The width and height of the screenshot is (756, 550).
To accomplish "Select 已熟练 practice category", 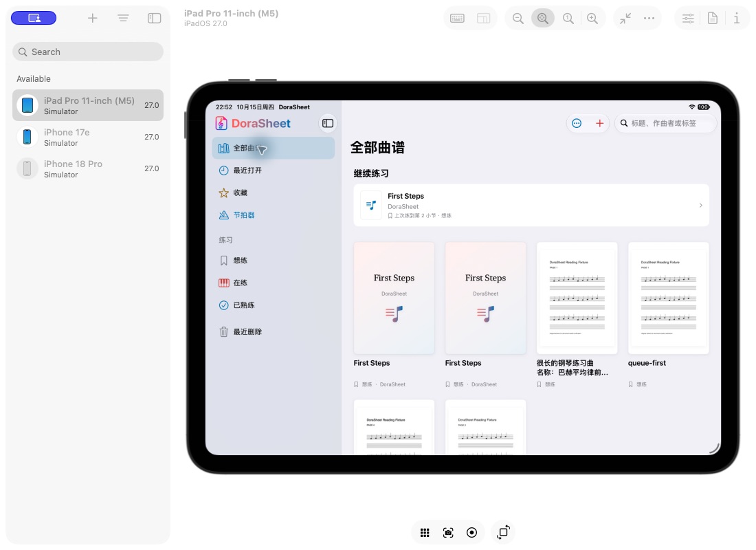I will [274, 305].
